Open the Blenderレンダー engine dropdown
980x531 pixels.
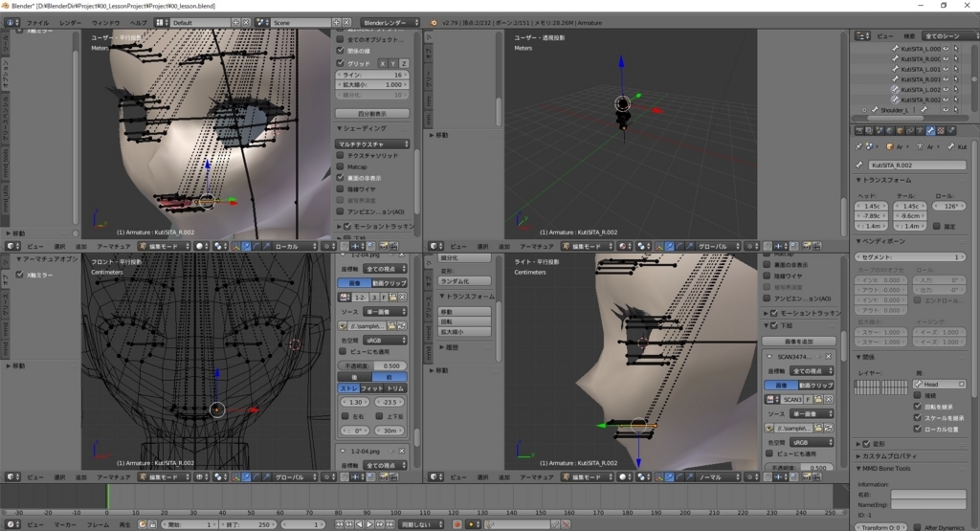(390, 23)
